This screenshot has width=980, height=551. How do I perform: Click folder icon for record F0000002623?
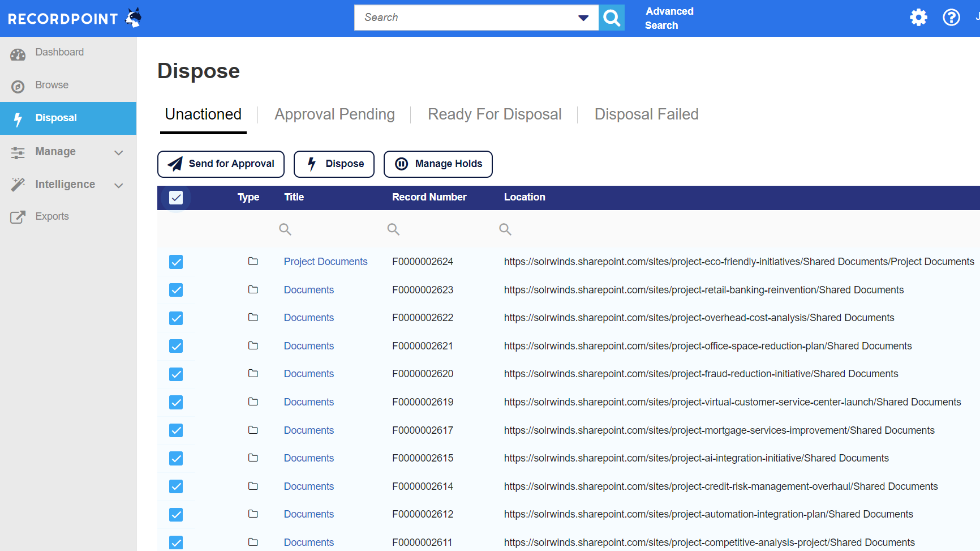point(253,289)
